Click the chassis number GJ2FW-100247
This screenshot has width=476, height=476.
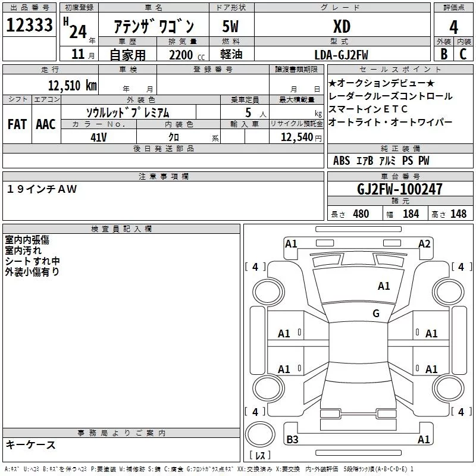[x=399, y=189]
